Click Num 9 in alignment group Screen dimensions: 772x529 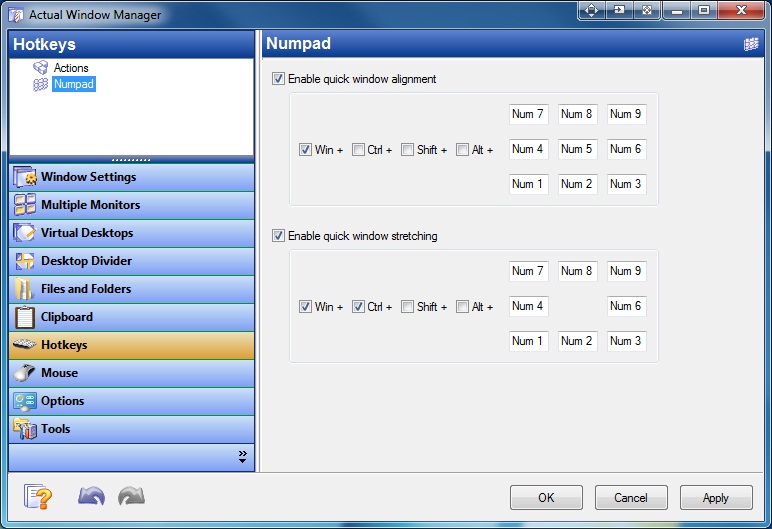click(x=626, y=114)
